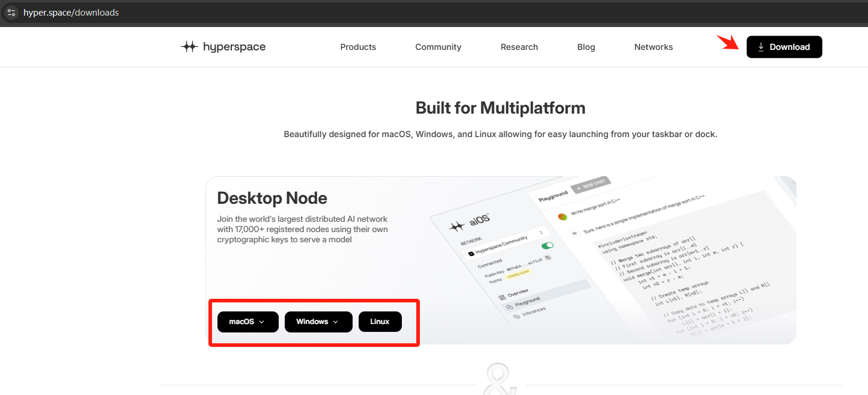This screenshot has width=868, height=395.
Task: Click the hyperspace star logo in header
Action: click(189, 47)
